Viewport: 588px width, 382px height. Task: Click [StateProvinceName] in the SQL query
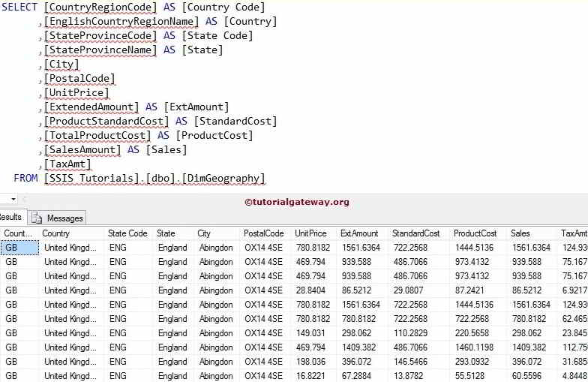[100, 50]
